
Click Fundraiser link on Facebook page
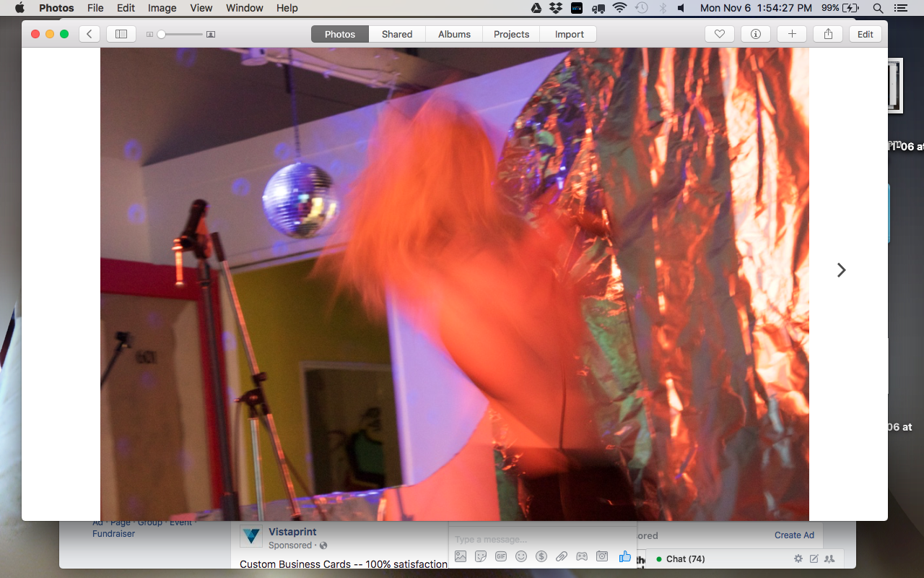coord(113,534)
